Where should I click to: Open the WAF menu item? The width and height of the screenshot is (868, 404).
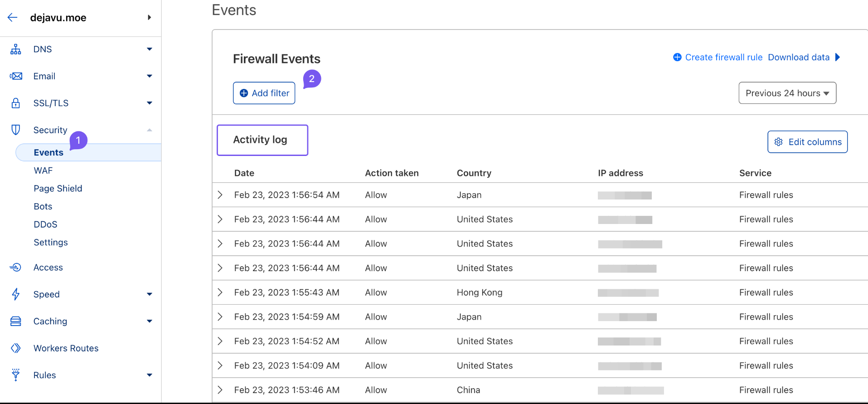(43, 170)
